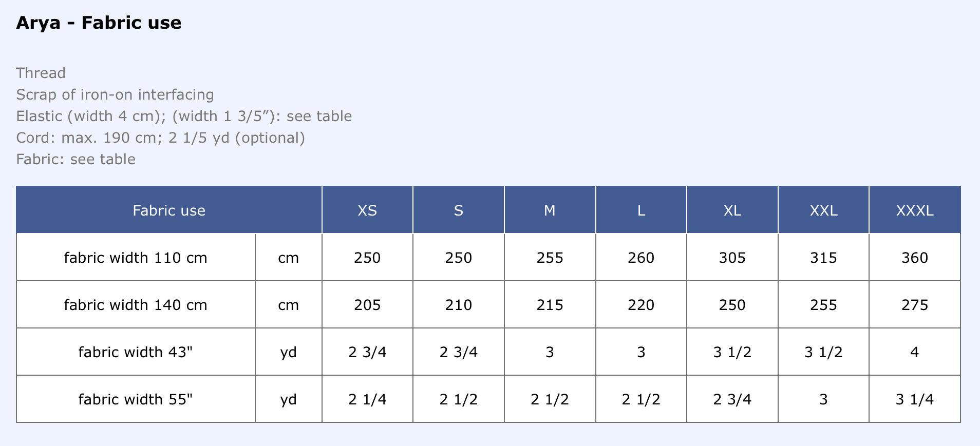Click the M size column header

550,210
